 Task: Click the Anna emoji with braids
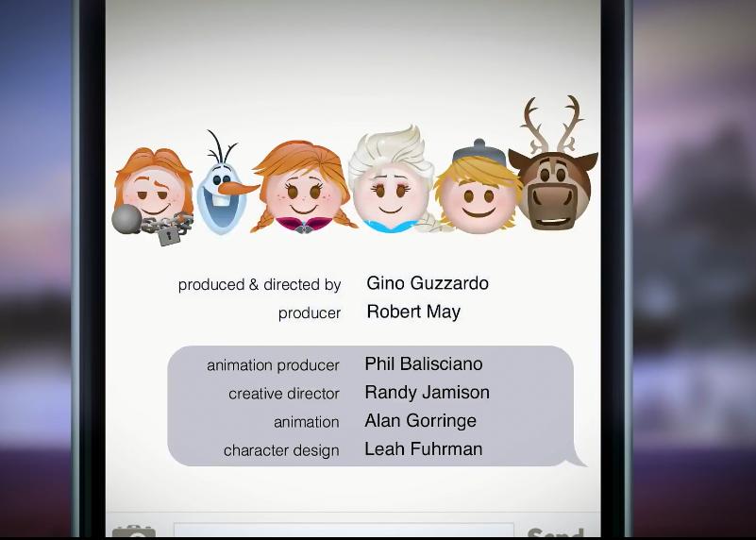pyautogui.click(x=303, y=188)
